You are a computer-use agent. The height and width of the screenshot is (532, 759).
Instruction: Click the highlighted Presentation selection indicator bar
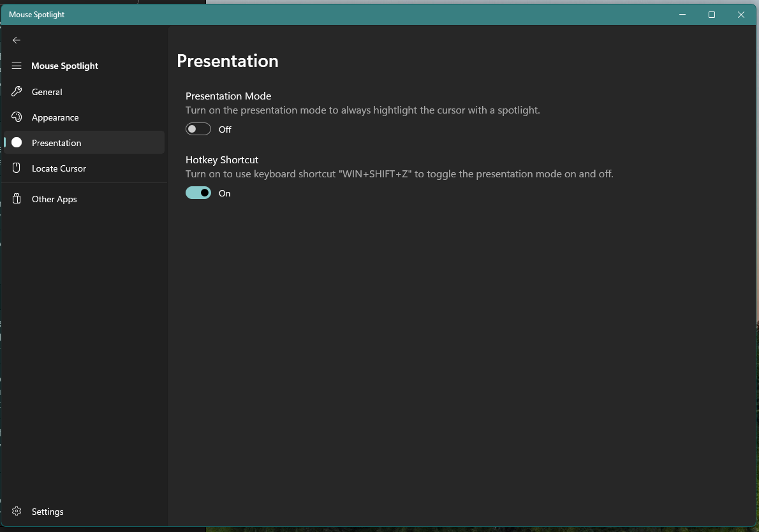click(x=4, y=142)
